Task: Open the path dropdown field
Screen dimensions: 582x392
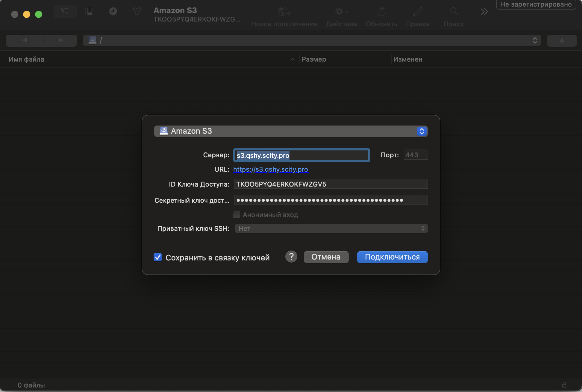Action: coord(312,40)
